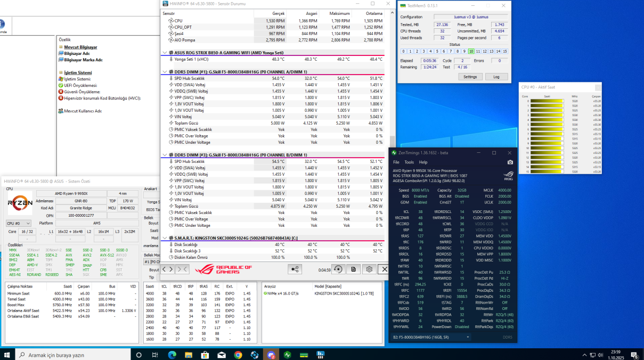The image size is (644, 360).
Task: Open the CPU #0 selector dropdown
Action: (x=19, y=223)
